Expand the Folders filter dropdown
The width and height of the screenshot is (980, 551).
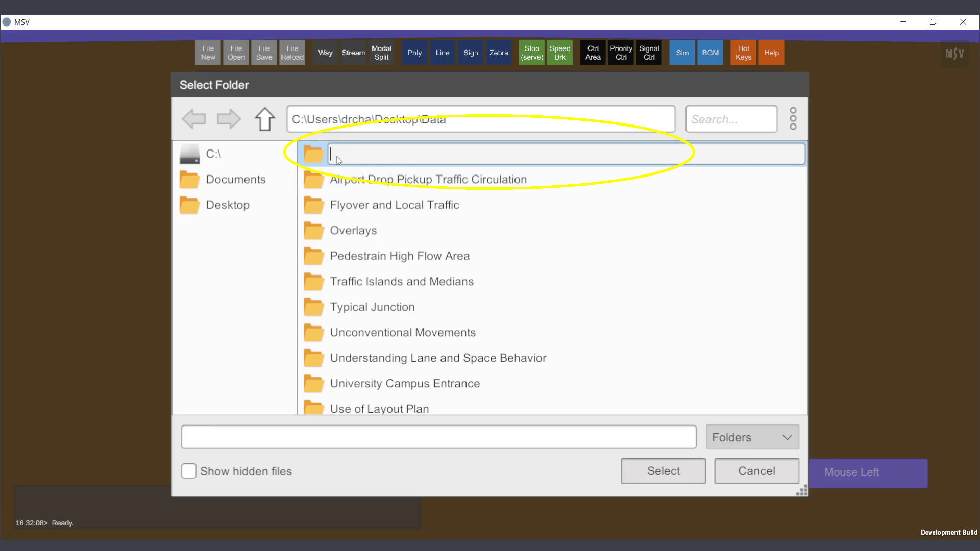(752, 437)
